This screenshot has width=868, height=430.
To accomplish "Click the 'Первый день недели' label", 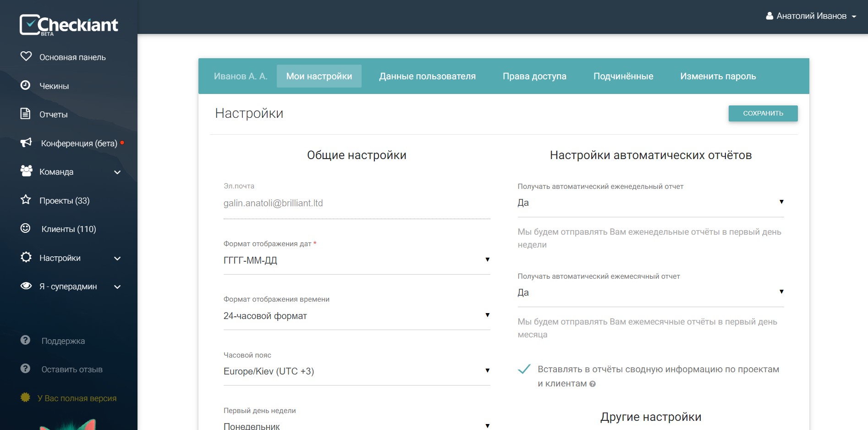I will coord(260,411).
